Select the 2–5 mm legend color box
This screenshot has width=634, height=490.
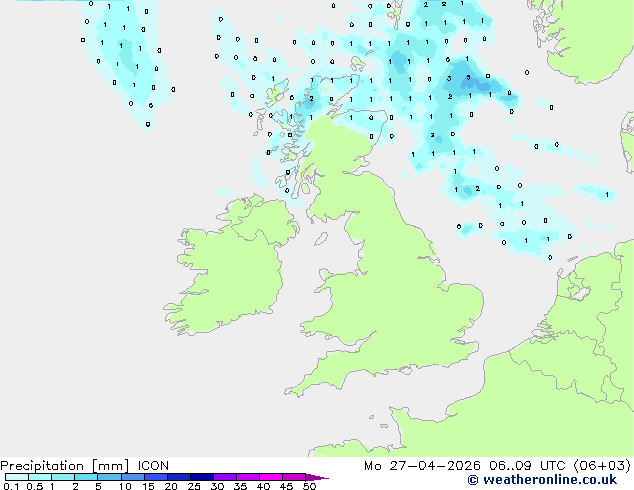coord(86,477)
